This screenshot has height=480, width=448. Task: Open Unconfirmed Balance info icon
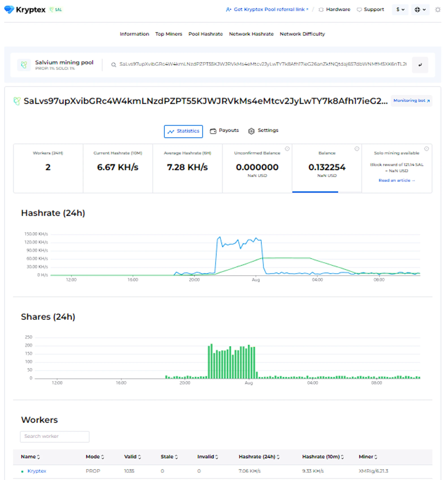[x=287, y=149]
